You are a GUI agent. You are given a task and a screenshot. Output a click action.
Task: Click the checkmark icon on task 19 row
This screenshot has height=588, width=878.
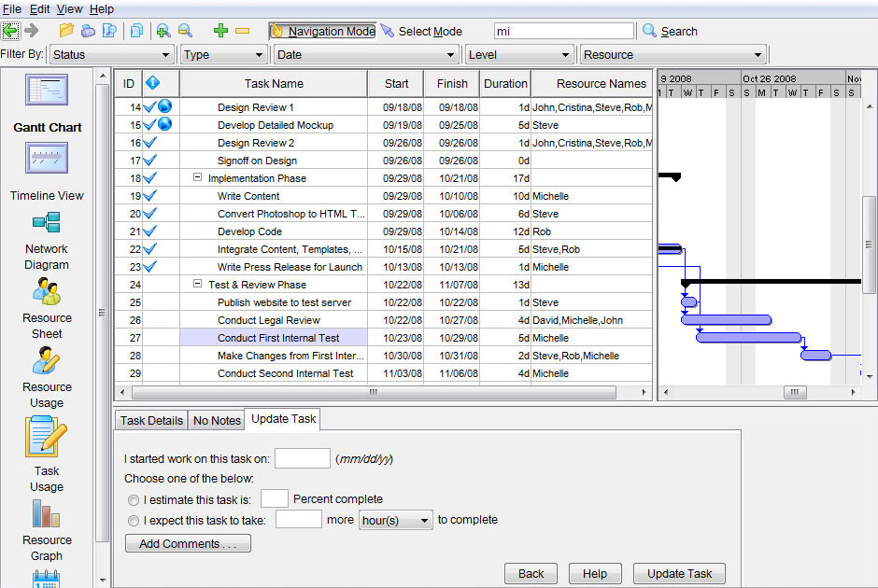[x=149, y=196]
